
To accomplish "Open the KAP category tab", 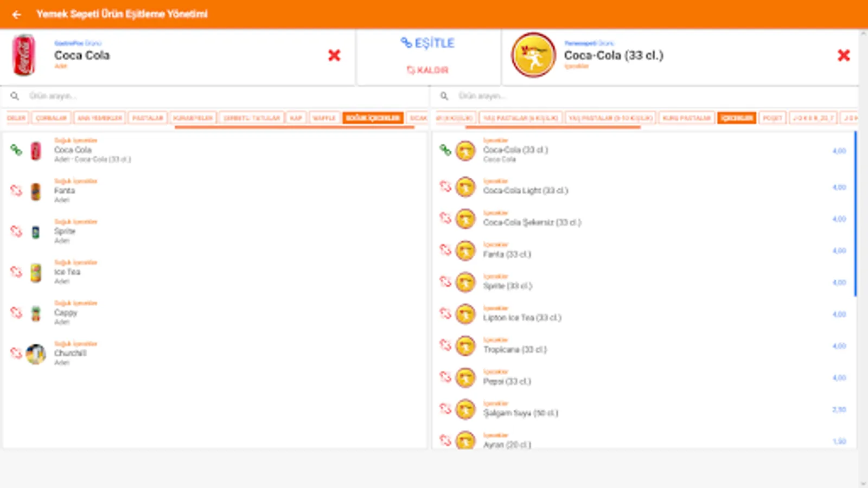I will tap(296, 118).
